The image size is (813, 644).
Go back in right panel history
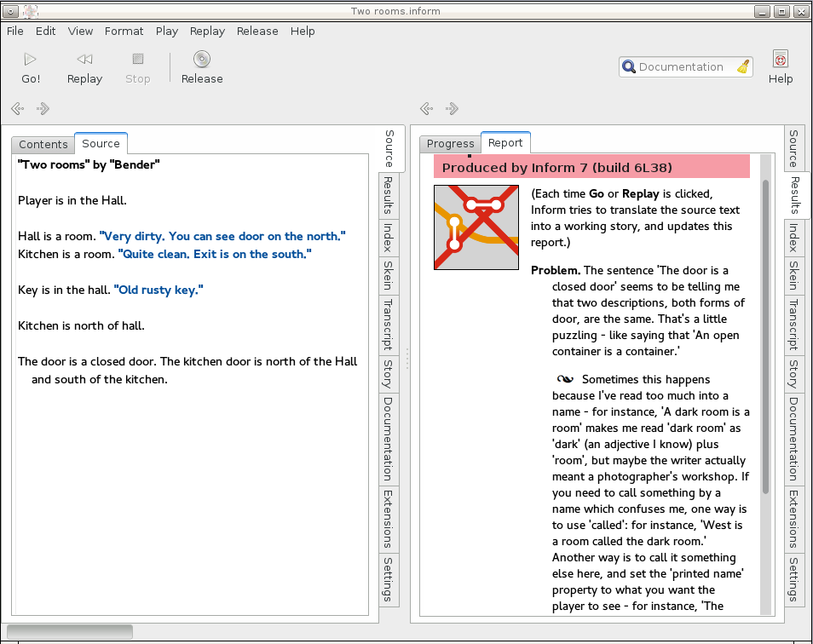(x=427, y=109)
